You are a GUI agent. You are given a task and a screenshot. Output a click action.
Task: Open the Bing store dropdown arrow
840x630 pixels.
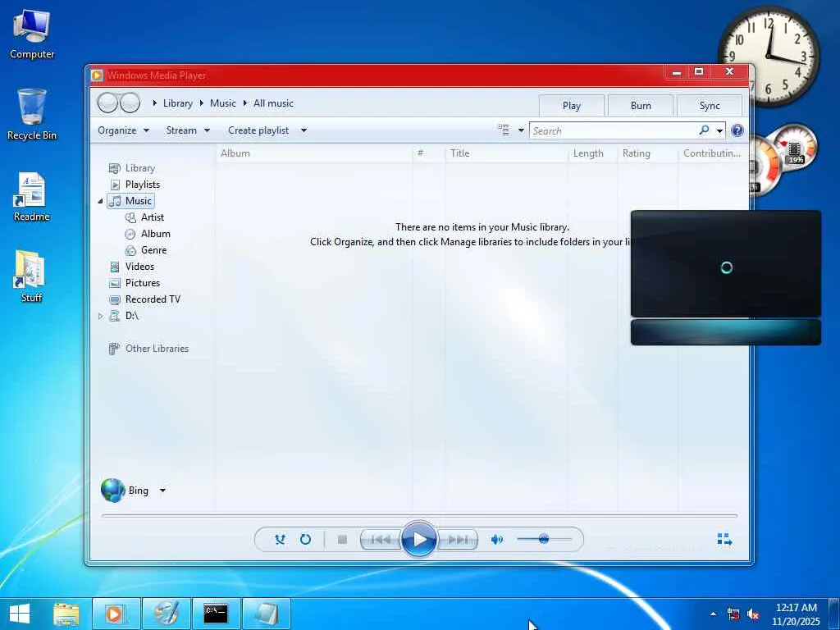pyautogui.click(x=163, y=491)
